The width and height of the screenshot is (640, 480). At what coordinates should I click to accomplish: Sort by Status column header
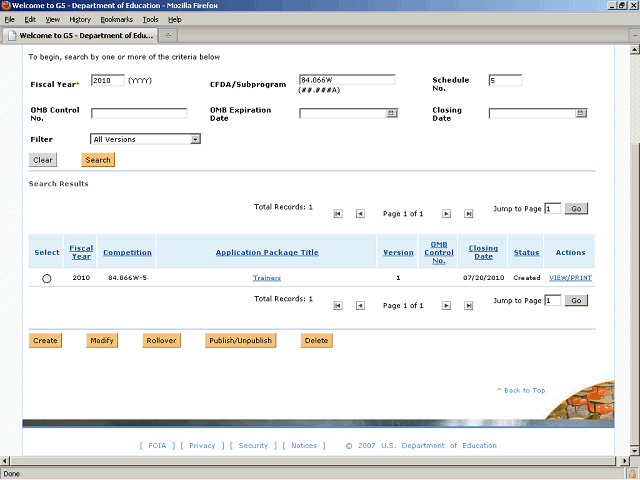tap(526, 253)
